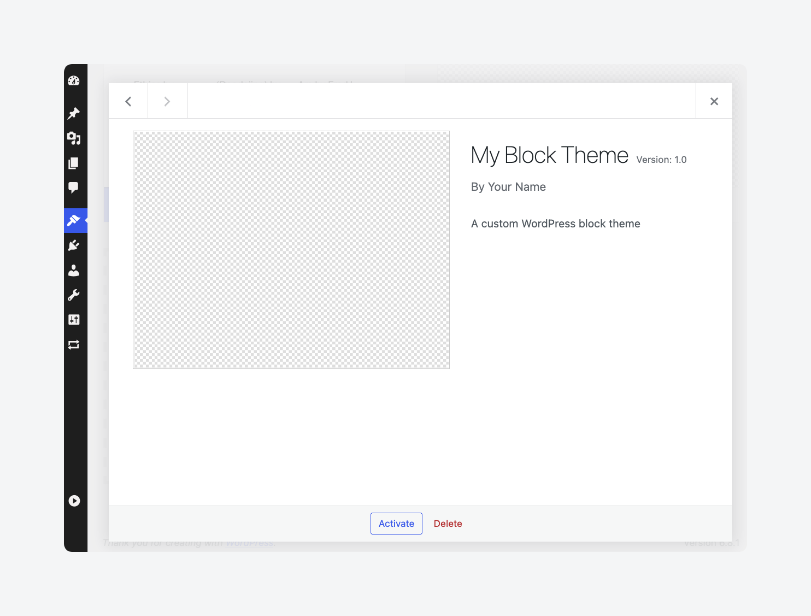Open the Comments speech bubble icon
Screen dimensions: 811x616
(74, 187)
